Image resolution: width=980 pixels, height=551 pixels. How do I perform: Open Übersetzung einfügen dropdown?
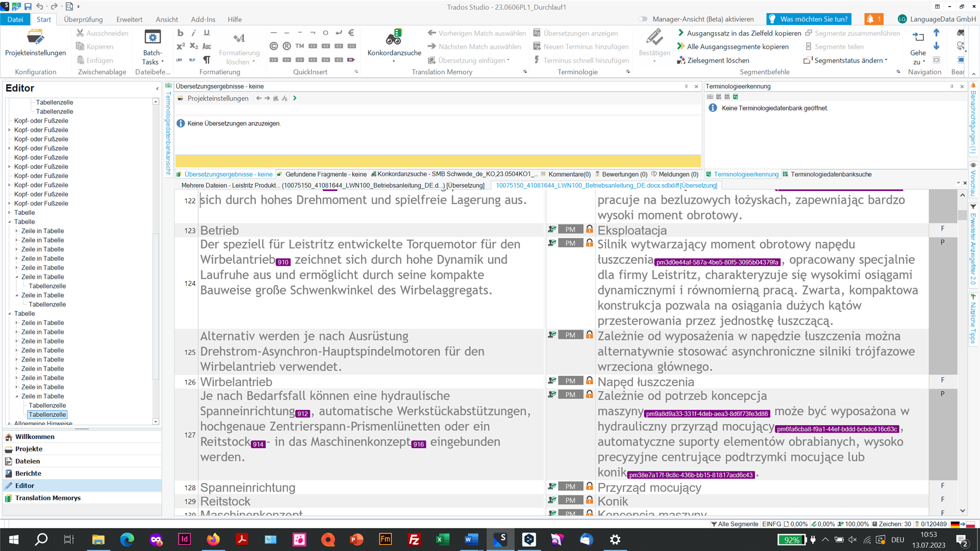pos(469,60)
